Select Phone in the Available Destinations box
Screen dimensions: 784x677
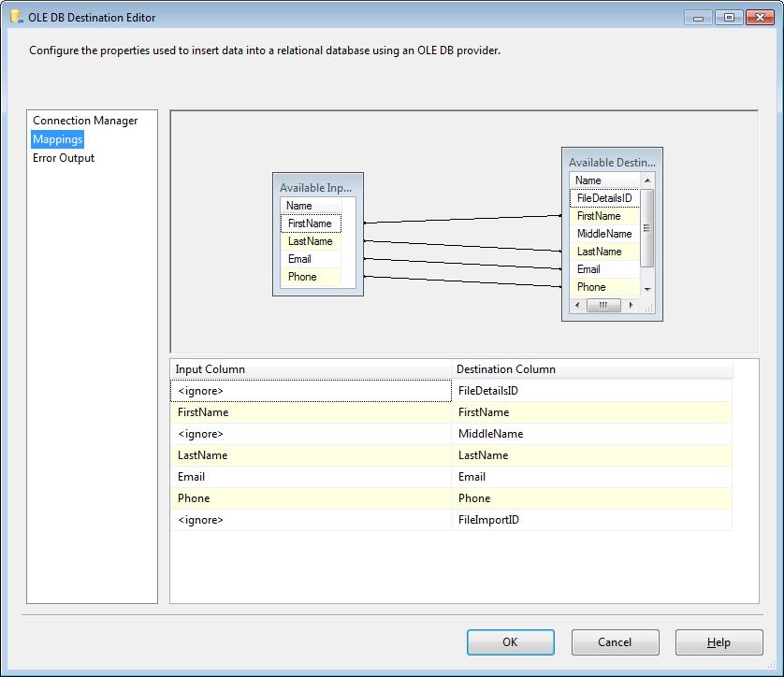point(604,287)
